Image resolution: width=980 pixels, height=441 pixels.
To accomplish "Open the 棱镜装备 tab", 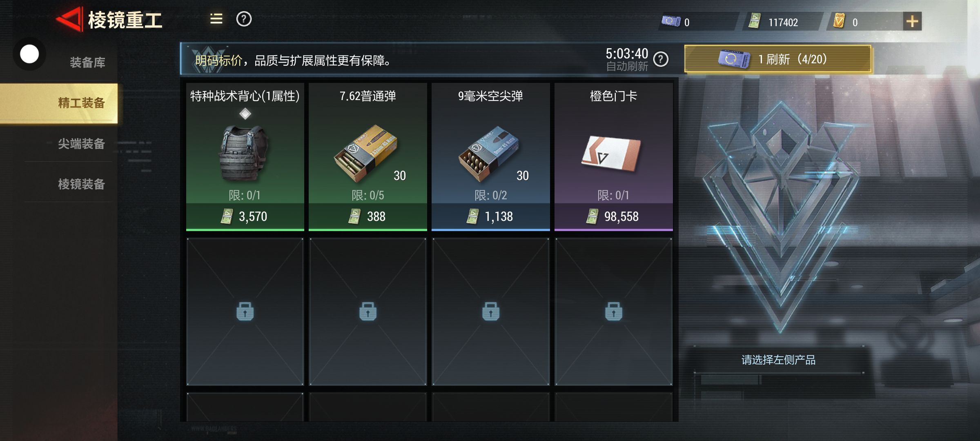I will (x=81, y=184).
